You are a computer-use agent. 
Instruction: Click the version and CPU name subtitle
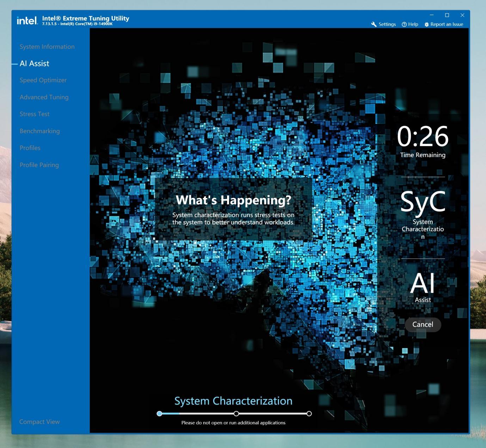77,24
